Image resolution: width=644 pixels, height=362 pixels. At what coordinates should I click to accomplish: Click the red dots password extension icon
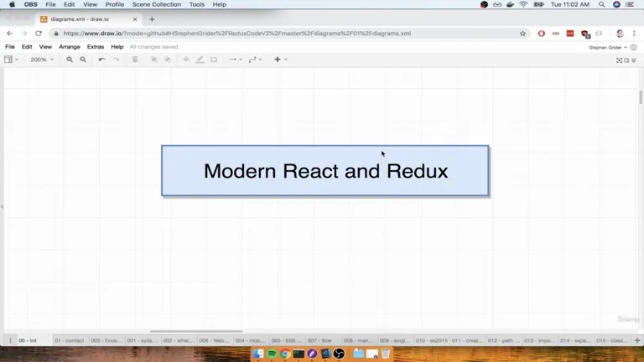pyautogui.click(x=570, y=34)
